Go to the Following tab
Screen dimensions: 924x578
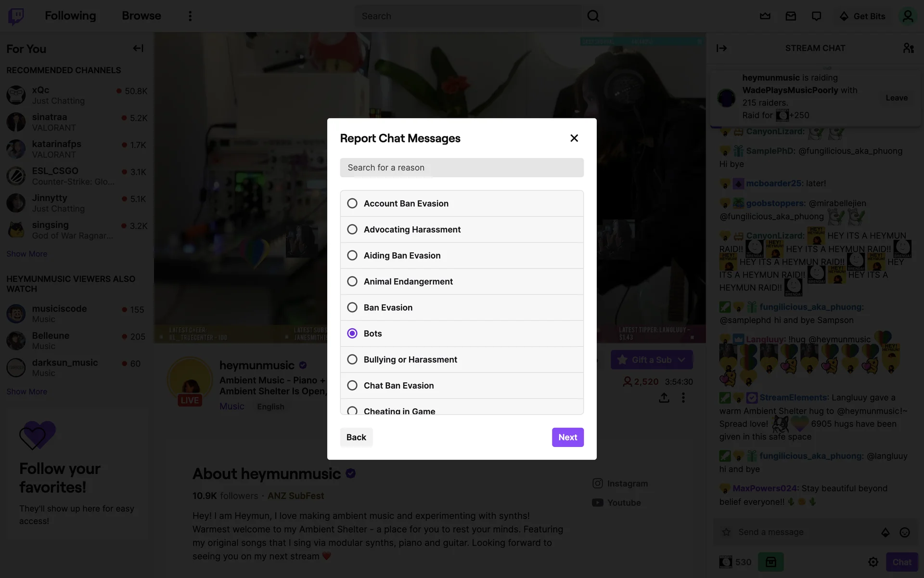70,16
